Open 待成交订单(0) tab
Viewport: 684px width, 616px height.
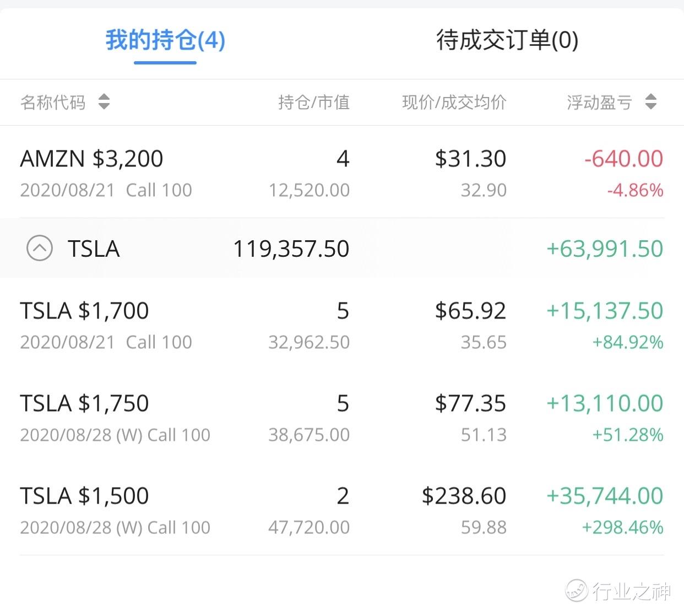507,41
